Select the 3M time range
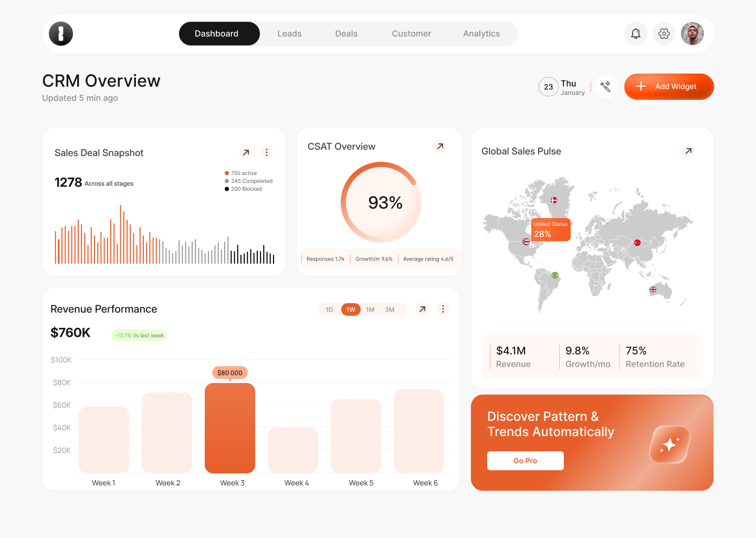 point(390,309)
